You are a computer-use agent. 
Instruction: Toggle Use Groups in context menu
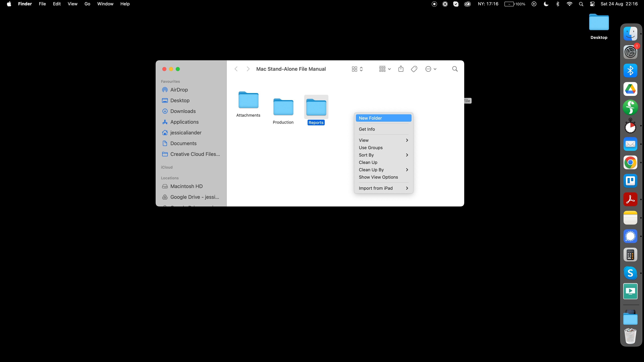pyautogui.click(x=370, y=148)
